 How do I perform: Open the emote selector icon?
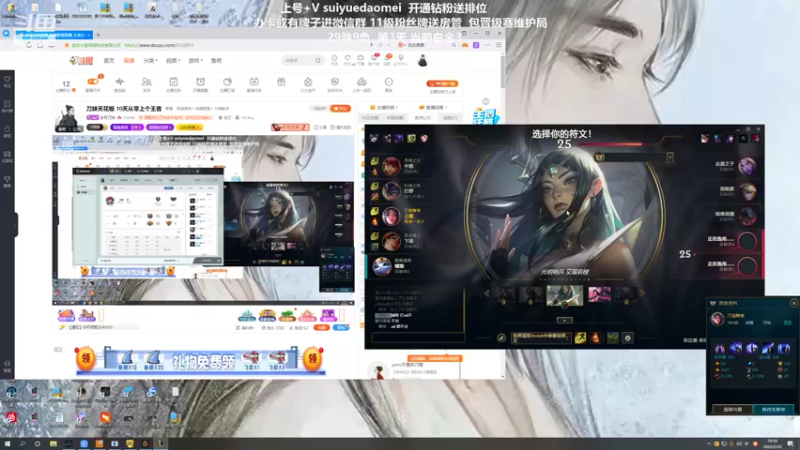click(628, 338)
